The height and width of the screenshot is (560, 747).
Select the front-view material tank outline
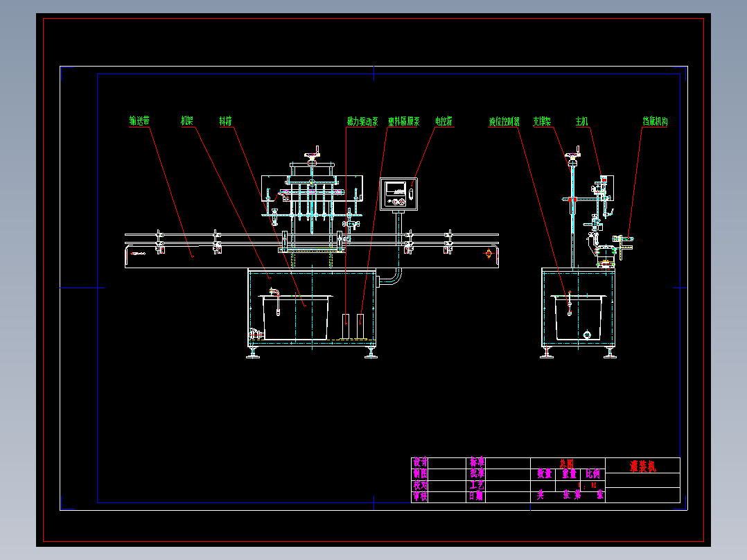click(295, 318)
